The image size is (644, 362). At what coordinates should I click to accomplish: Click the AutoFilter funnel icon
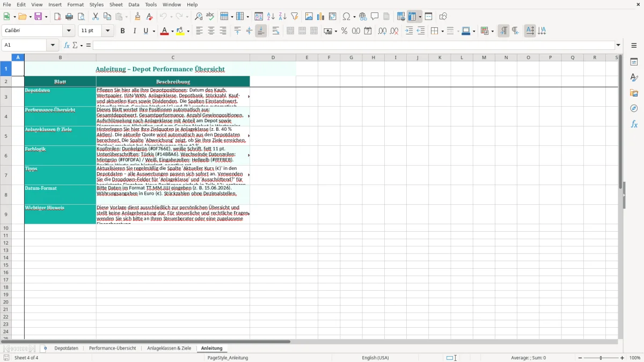[295, 17]
